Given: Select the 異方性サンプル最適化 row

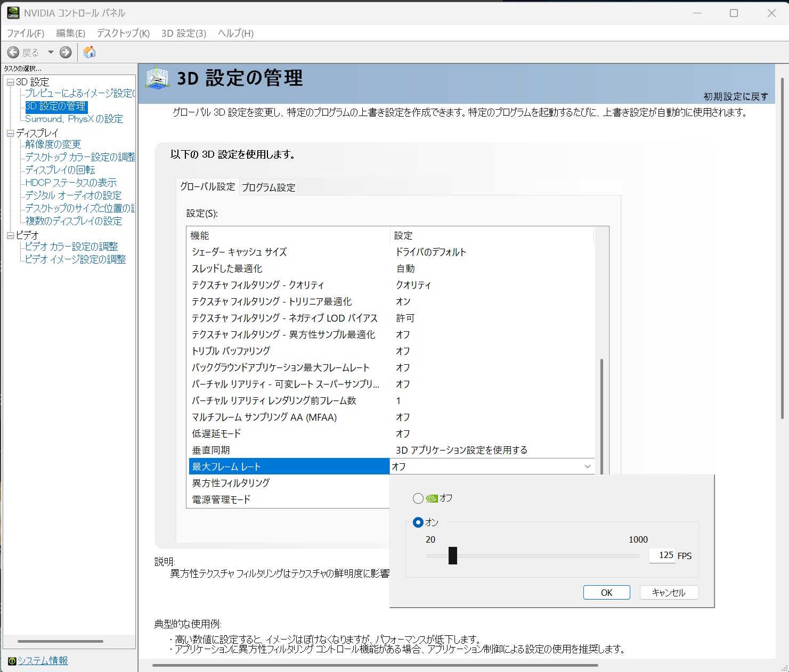Looking at the screenshot, I should 392,334.
